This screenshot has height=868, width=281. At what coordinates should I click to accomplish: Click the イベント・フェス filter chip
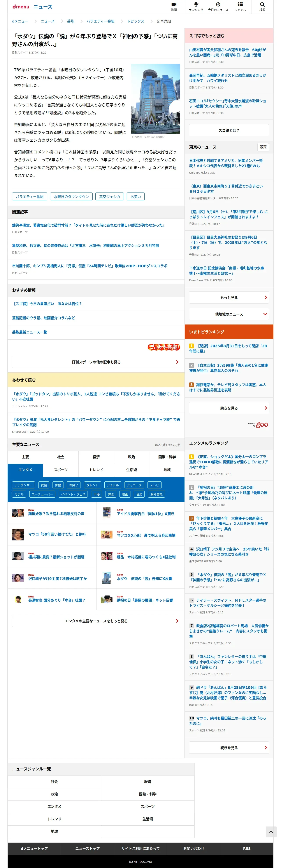tap(73, 494)
